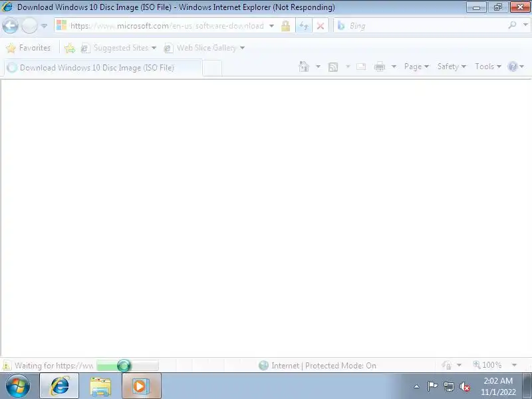Viewport: 532px width, 399px height.
Task: Click the RSS Feeds icon
Action: (x=333, y=67)
